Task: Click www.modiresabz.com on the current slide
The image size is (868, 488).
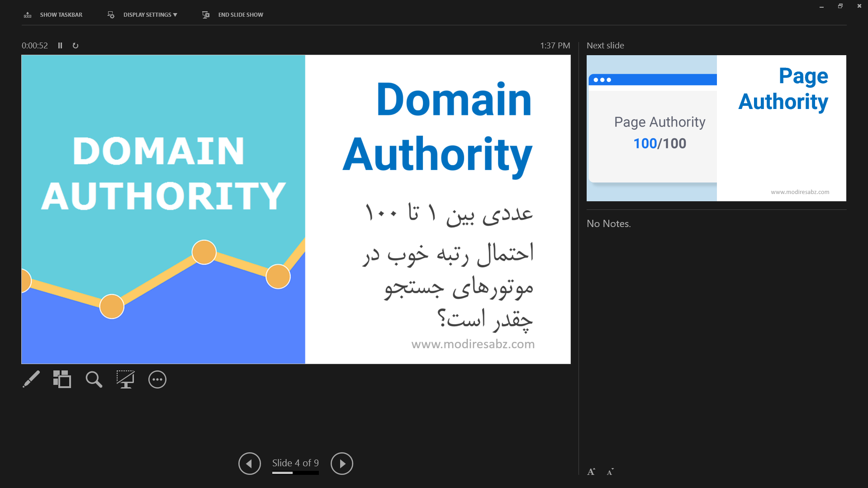Action: point(473,344)
